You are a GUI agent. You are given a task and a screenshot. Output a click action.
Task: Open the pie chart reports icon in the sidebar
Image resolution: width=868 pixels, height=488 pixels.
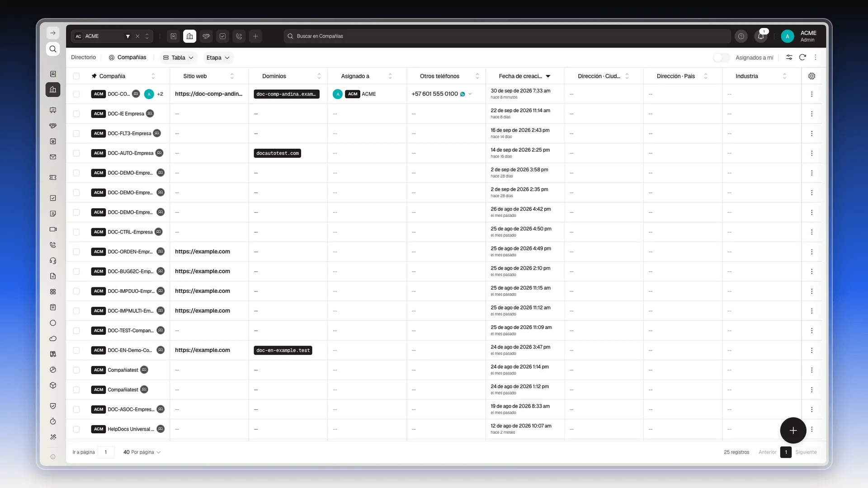click(x=53, y=370)
